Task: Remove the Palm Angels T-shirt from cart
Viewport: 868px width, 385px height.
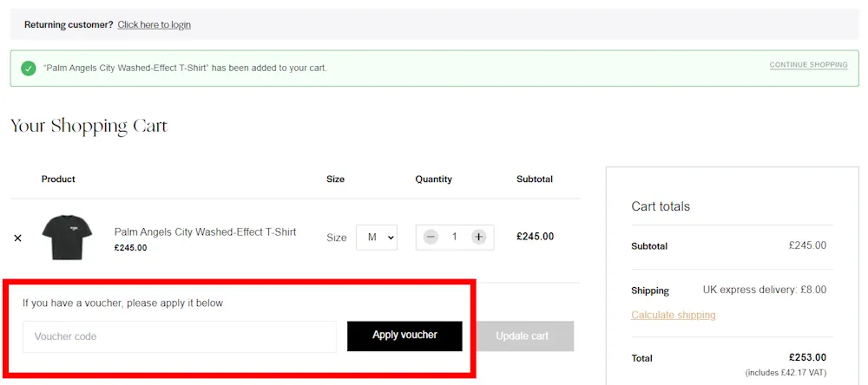Action: (x=17, y=238)
